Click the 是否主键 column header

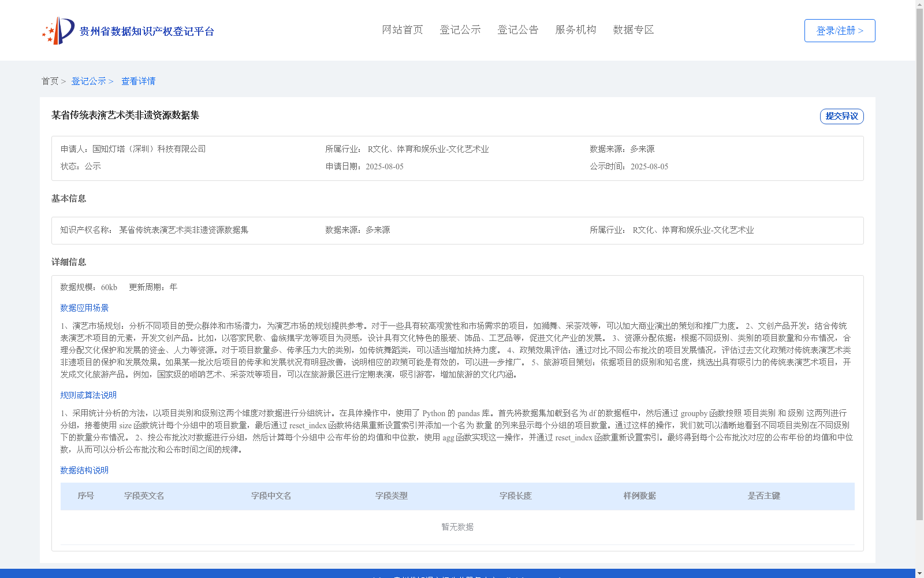[764, 496]
